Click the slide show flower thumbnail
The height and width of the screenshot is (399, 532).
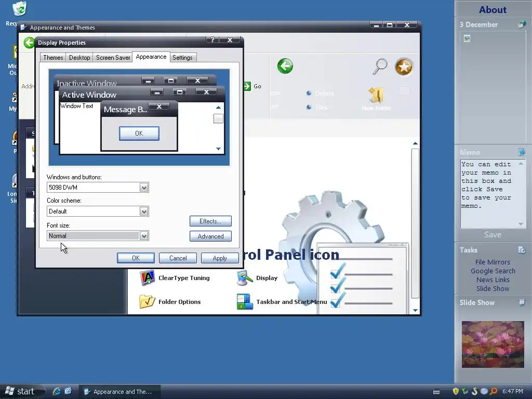(493, 344)
